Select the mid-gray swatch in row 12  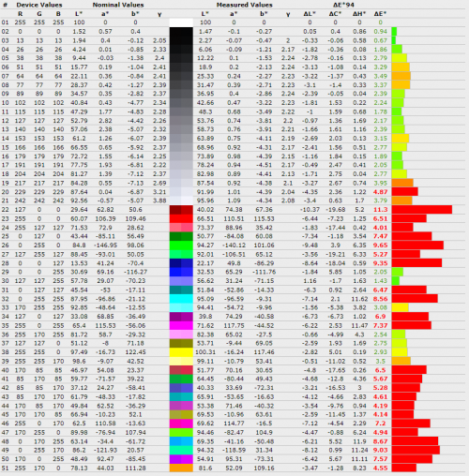pos(181,121)
